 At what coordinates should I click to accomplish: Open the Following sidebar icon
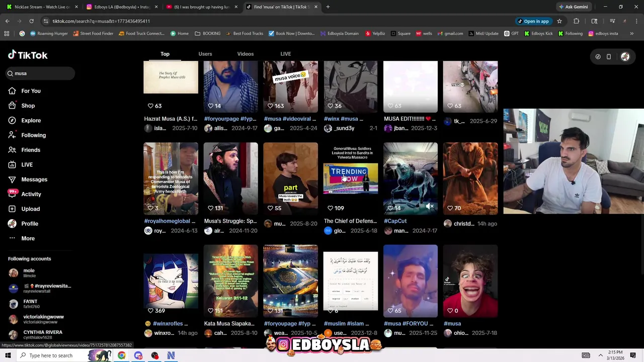pos(12,135)
